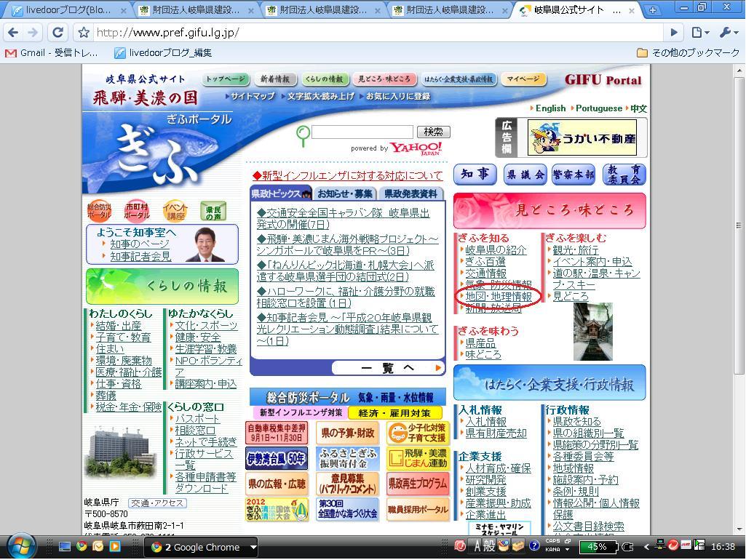Viewport: 746px width, 560px height.
Task: Click the 市町村ポータル round icon
Action: coord(137,211)
